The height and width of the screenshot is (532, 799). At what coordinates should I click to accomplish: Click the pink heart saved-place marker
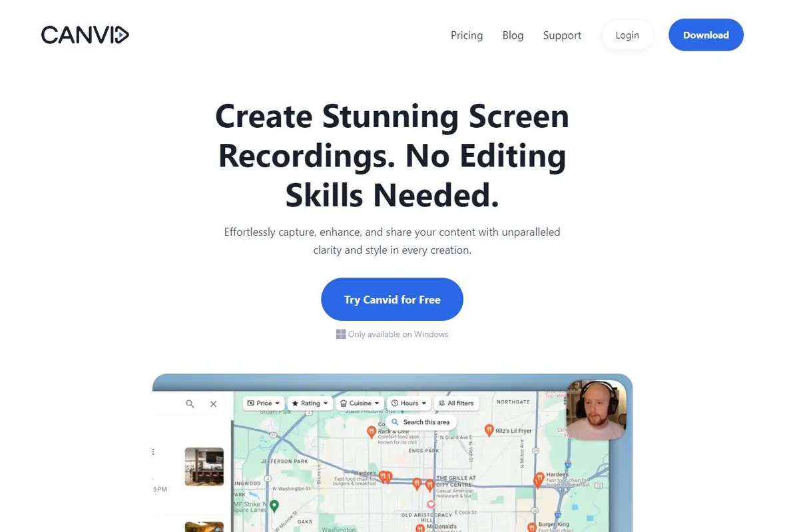coord(431,505)
